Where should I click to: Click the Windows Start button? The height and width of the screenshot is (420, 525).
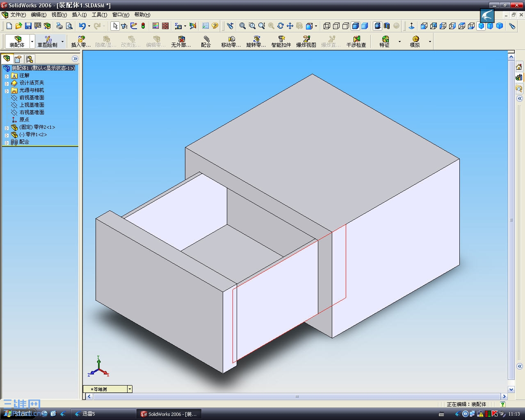19,414
